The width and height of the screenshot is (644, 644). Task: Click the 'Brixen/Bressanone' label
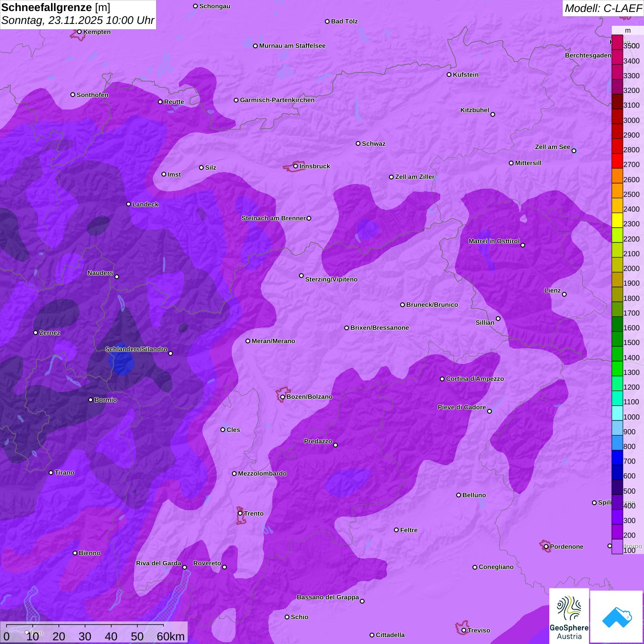379,328
